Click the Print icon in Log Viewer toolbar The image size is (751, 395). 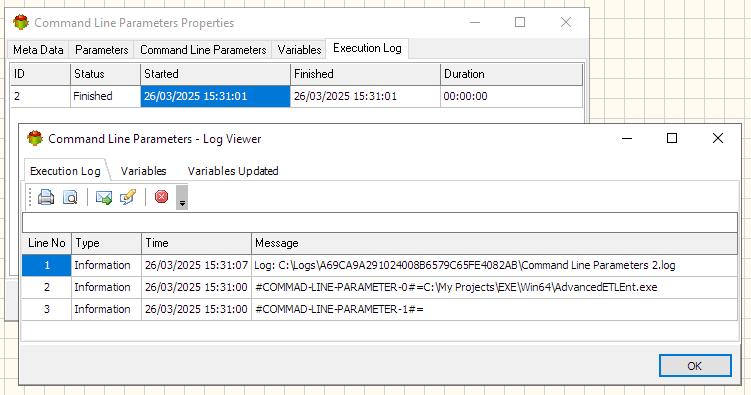pos(46,197)
